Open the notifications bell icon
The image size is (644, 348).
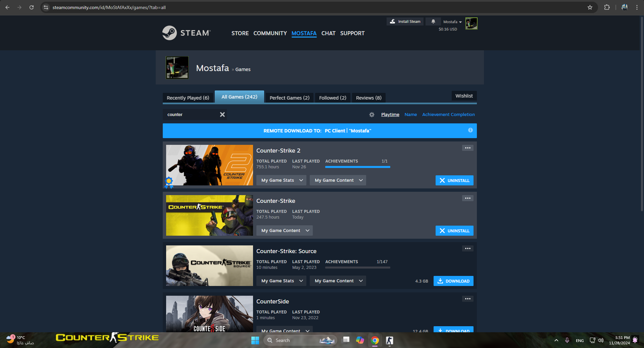click(433, 21)
